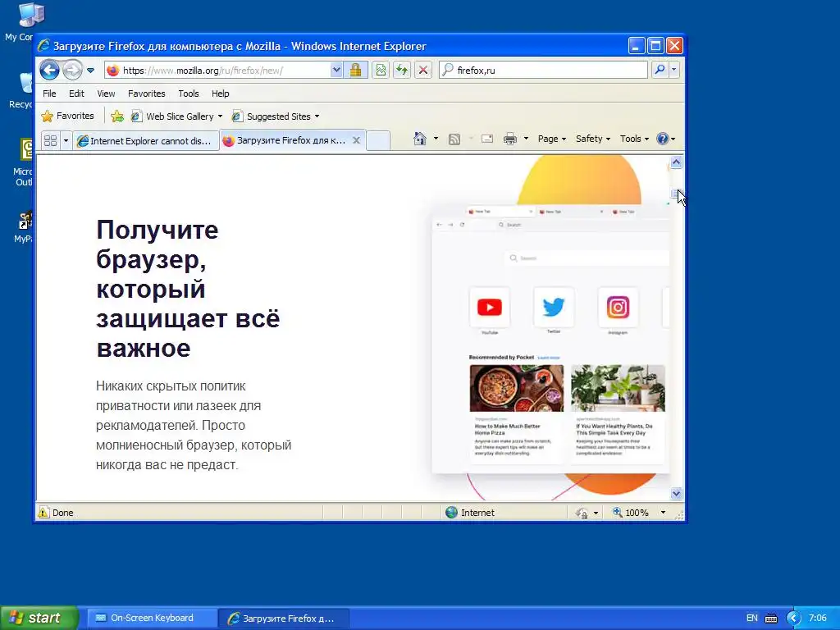
Task: Click the scrollbar down arrow
Action: (677, 493)
